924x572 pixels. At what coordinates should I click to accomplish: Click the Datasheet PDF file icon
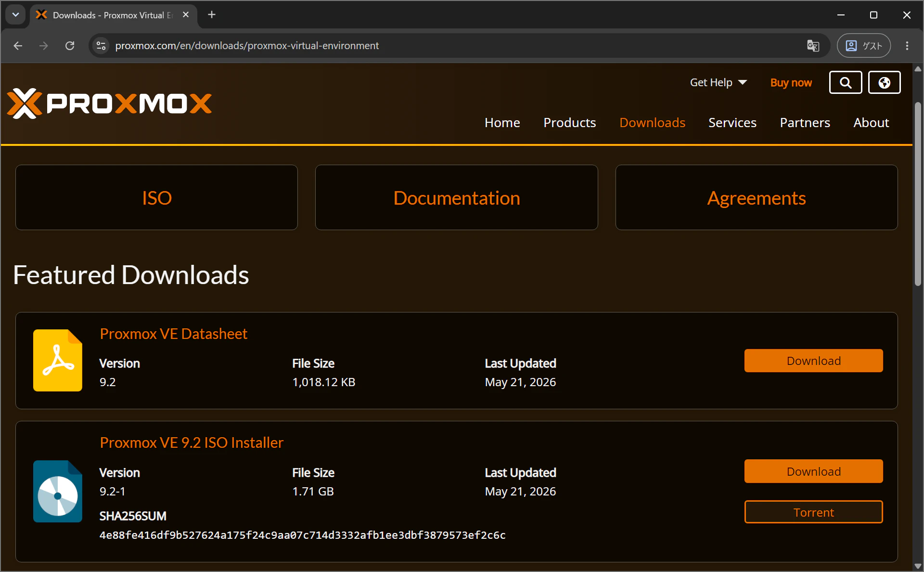pos(58,360)
